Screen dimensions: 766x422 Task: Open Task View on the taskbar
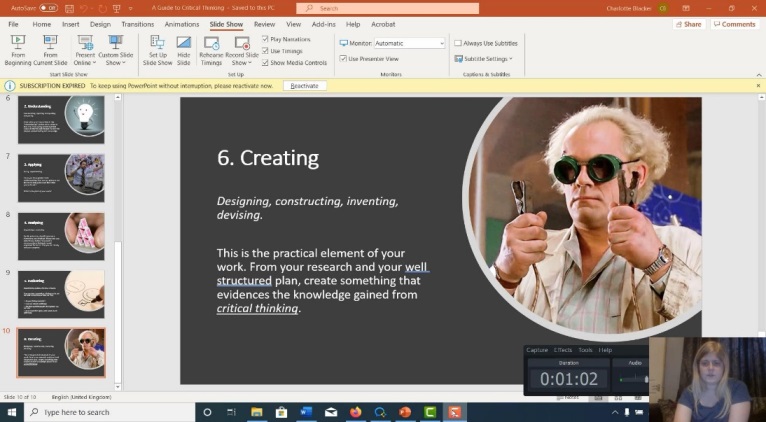point(232,412)
